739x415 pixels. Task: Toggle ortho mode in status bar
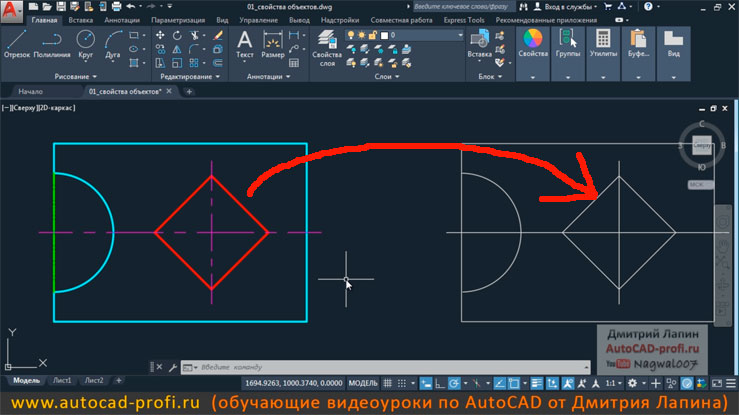coord(440,383)
